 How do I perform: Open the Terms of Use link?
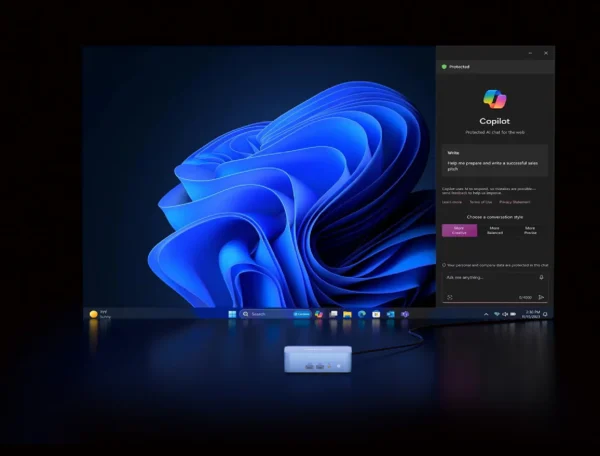[481, 202]
